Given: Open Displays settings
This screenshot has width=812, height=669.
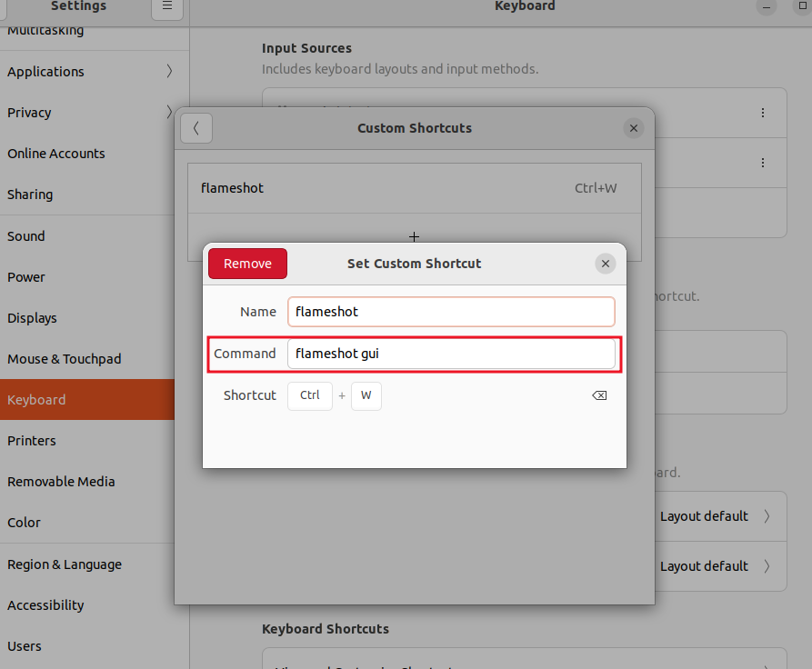Looking at the screenshot, I should click(87, 318).
